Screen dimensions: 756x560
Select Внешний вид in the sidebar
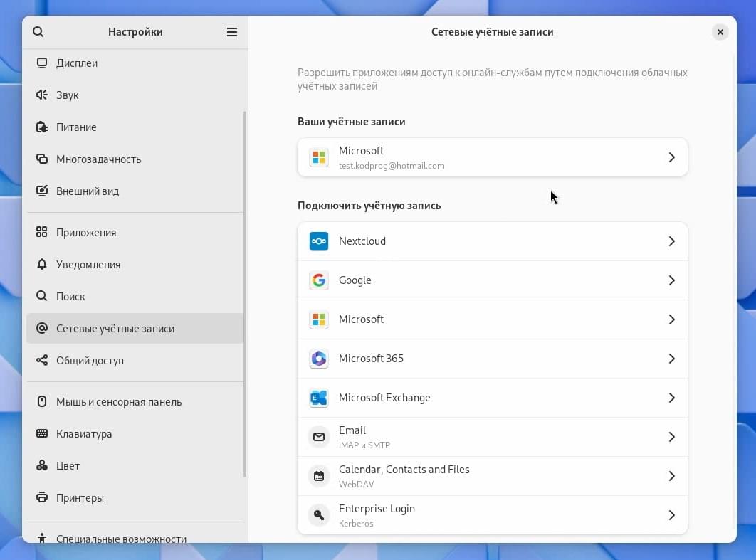coord(135,191)
